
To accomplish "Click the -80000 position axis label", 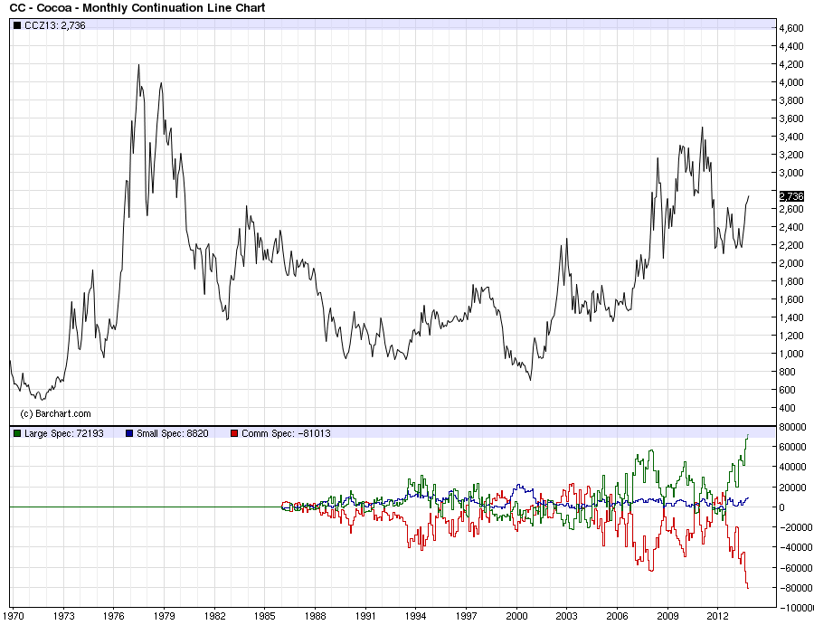I will point(794,588).
